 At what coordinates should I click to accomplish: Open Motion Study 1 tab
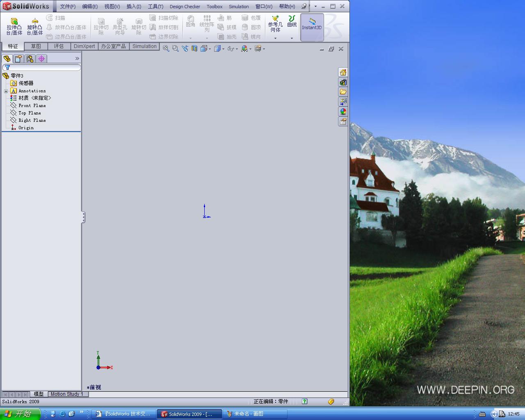pyautogui.click(x=67, y=394)
